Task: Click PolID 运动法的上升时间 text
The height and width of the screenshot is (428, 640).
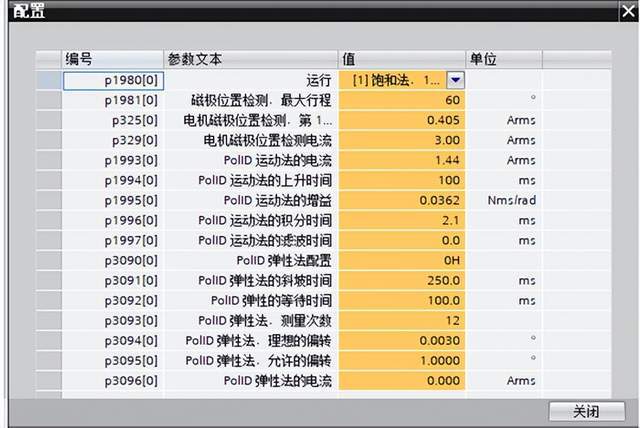Action: point(265,180)
